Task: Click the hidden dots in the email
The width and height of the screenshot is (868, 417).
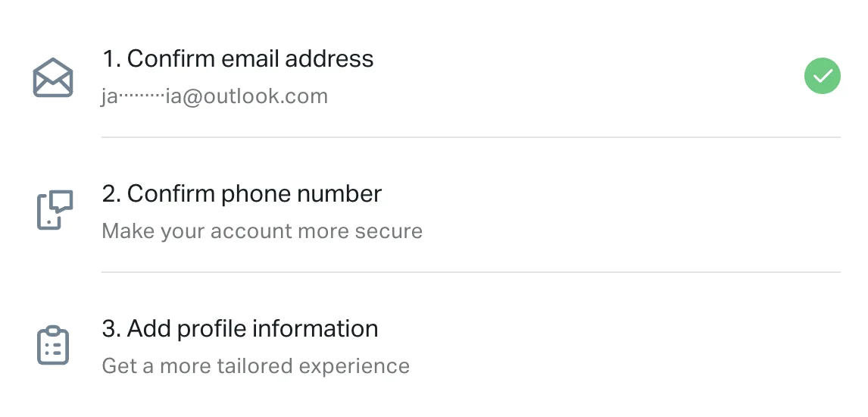Action: coord(141,97)
